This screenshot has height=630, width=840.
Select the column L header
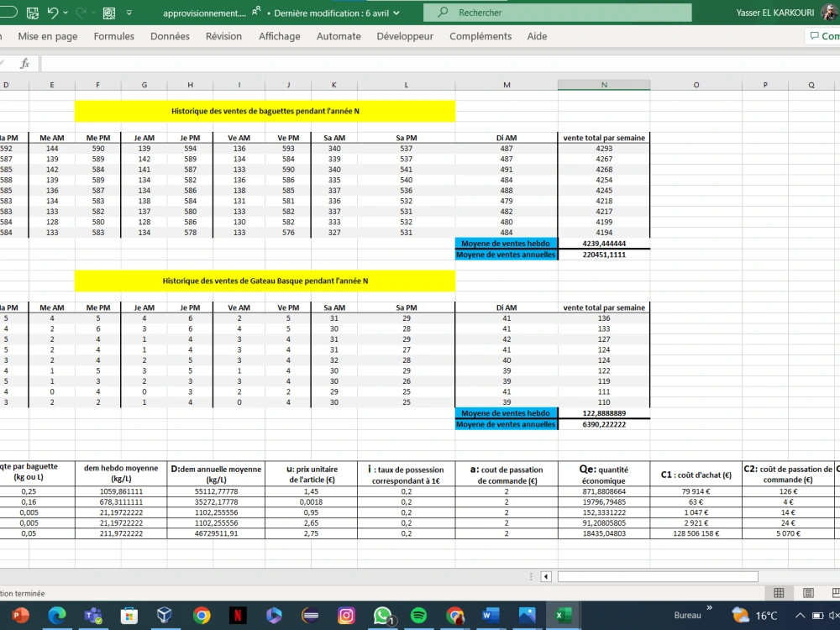pyautogui.click(x=406, y=85)
